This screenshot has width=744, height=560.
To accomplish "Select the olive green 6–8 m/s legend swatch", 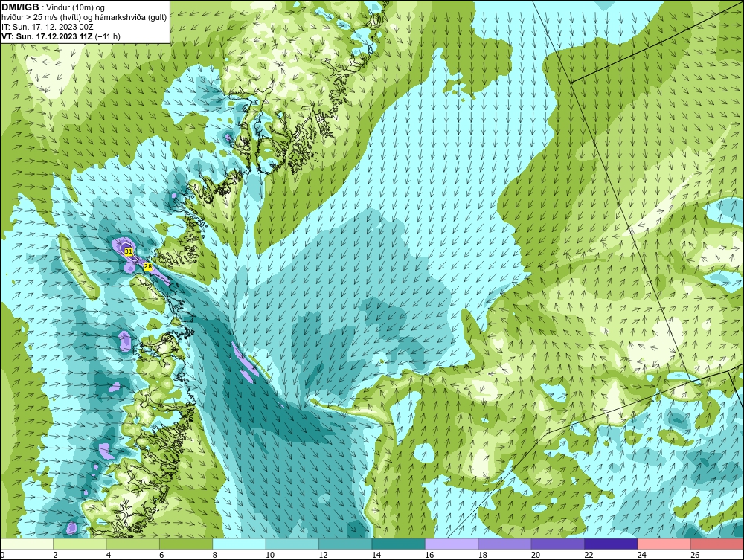I will tap(186, 544).
